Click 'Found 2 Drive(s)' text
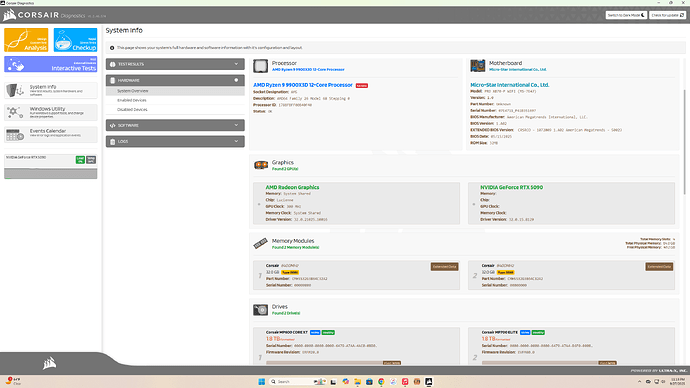690x388 pixels. [286, 313]
